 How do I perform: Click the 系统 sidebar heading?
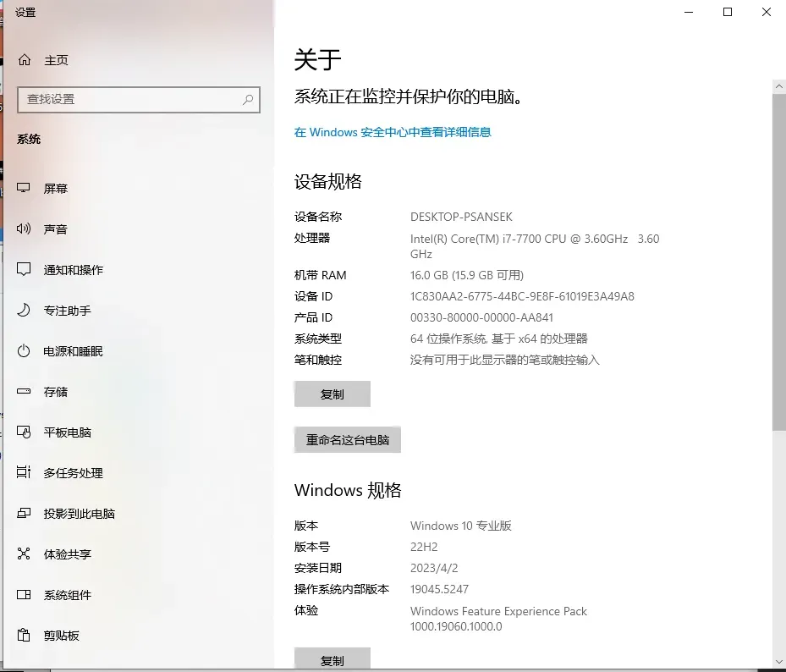pyautogui.click(x=29, y=139)
